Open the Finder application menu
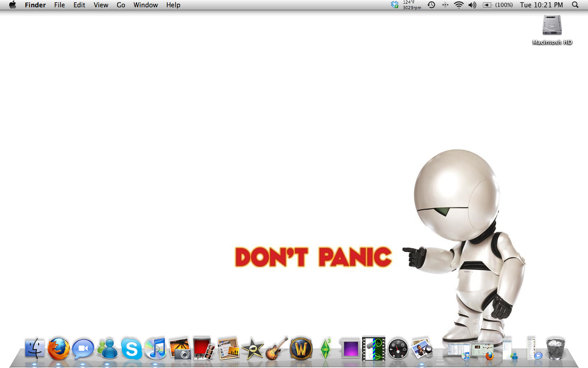Screen dimensions: 588x368 point(35,5)
